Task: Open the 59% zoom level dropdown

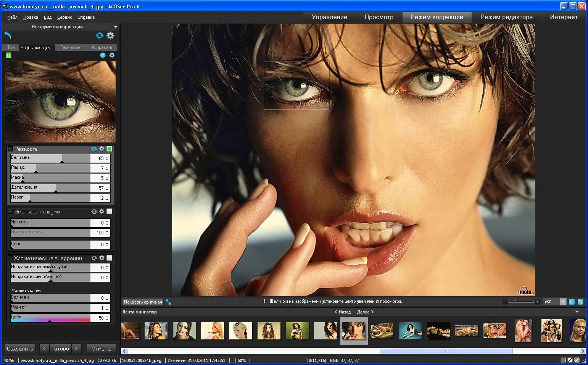Action: point(563,302)
